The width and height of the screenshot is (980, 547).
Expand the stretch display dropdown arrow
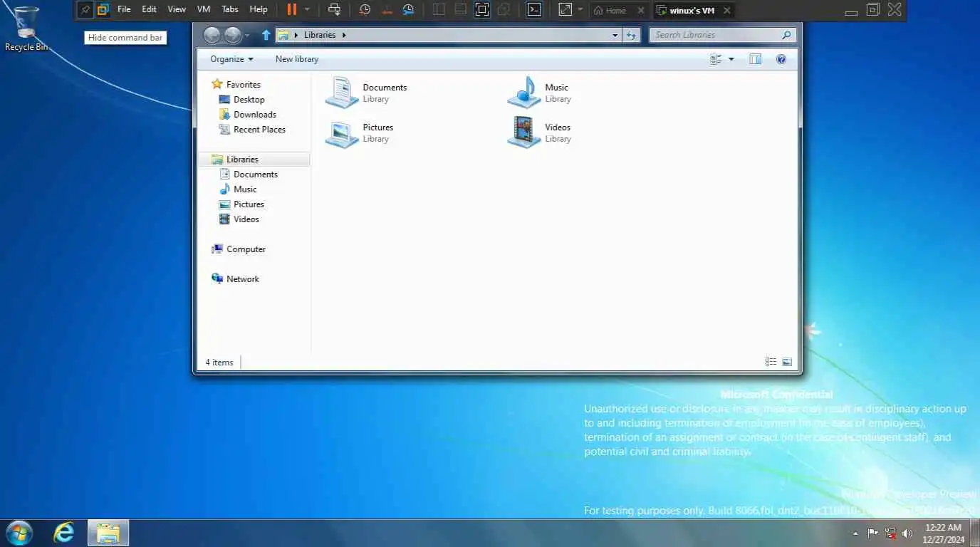[x=580, y=10]
